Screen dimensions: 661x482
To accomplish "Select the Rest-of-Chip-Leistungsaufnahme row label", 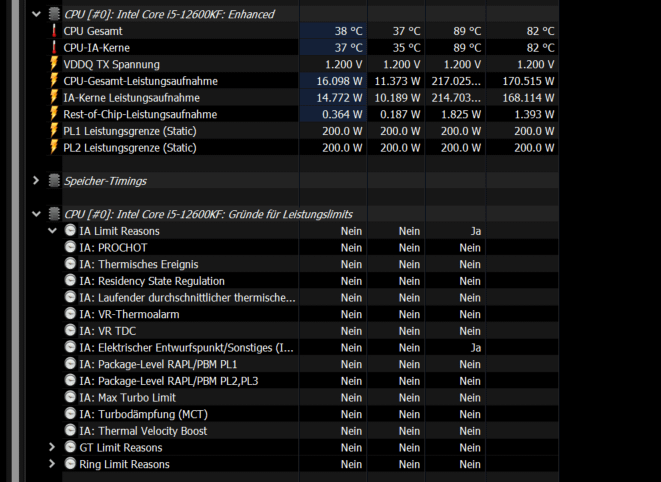I will click(140, 114).
